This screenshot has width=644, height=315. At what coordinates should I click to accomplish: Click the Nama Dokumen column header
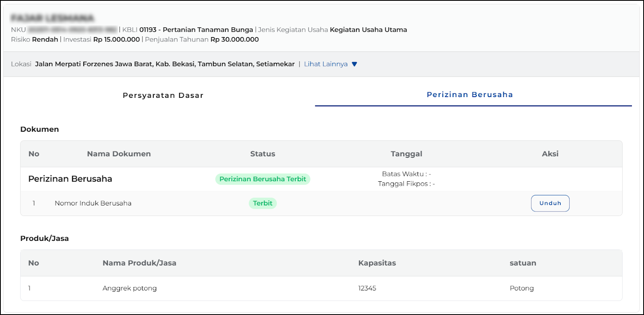[x=119, y=154]
